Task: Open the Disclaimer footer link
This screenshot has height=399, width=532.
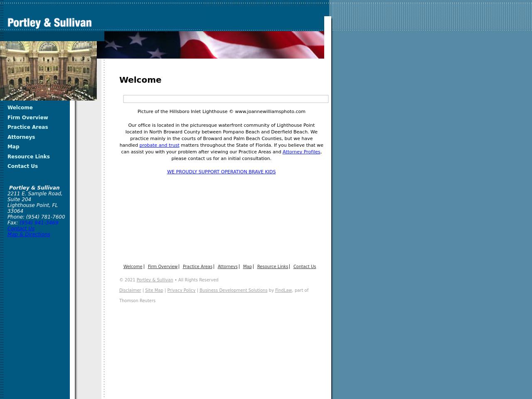Action: point(130,291)
